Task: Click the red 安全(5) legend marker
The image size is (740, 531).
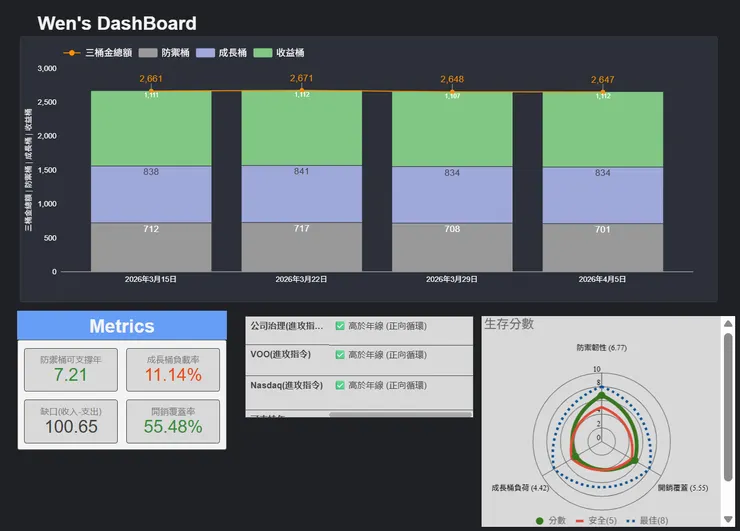Action: click(580, 521)
